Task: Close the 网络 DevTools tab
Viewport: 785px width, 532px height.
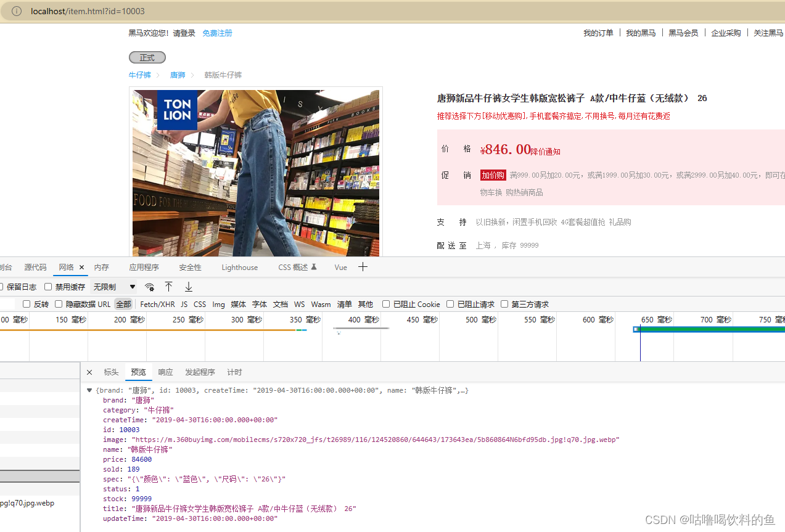Action: pyautogui.click(x=81, y=268)
